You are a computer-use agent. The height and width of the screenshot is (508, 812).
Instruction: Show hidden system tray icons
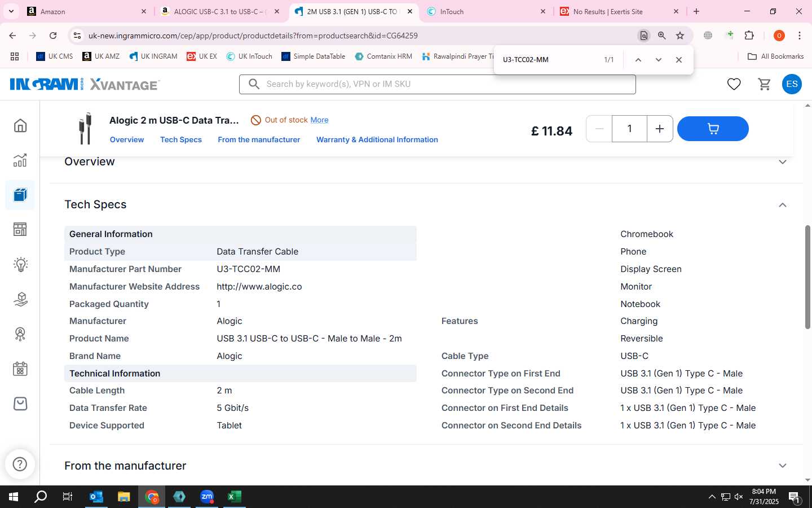coord(712,497)
